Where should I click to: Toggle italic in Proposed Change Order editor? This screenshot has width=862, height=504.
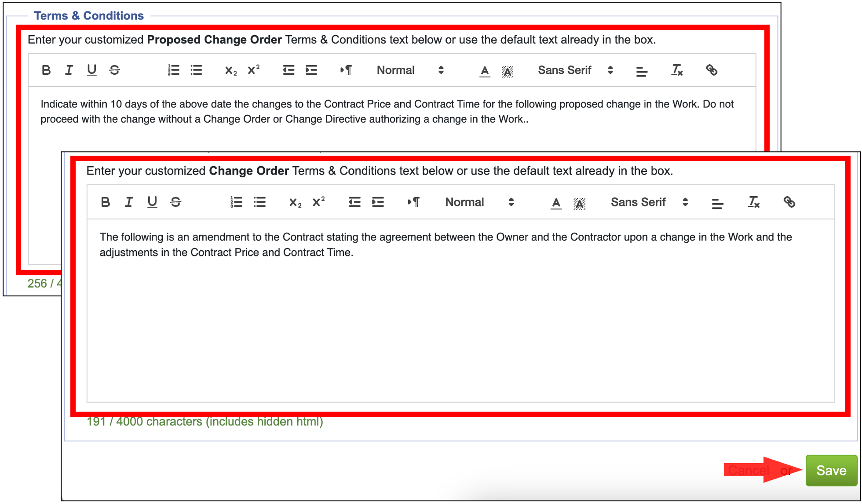pyautogui.click(x=69, y=70)
